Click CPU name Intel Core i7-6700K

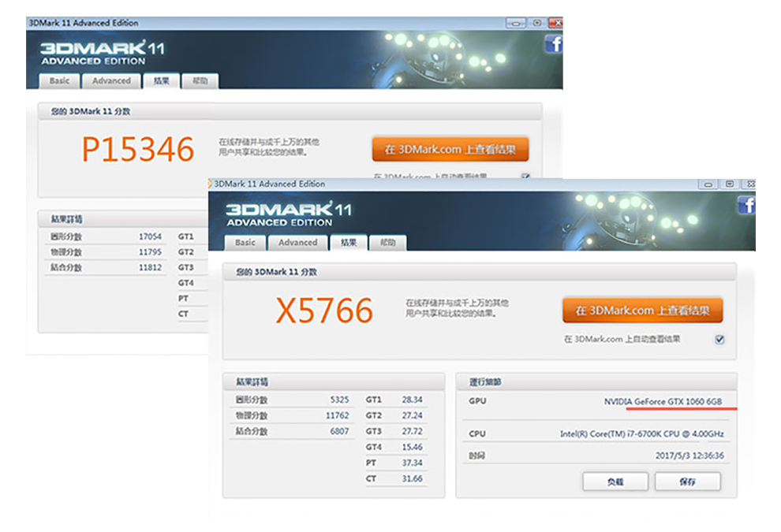[x=642, y=434]
